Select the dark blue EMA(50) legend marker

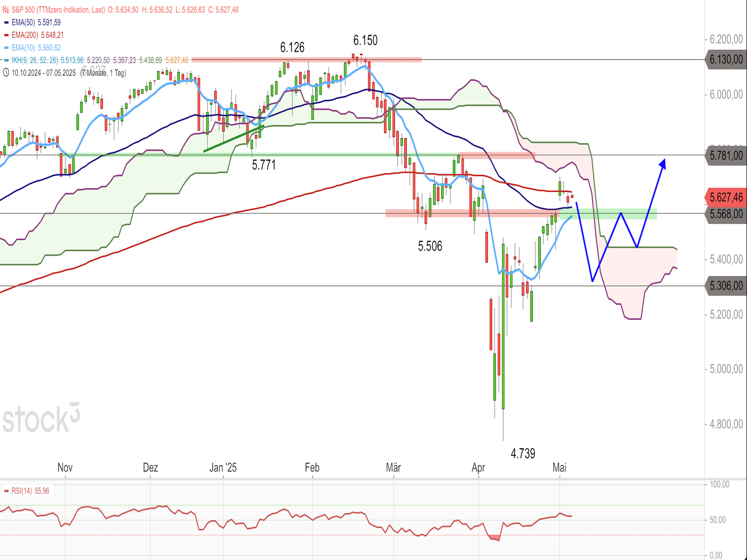(x=7, y=22)
